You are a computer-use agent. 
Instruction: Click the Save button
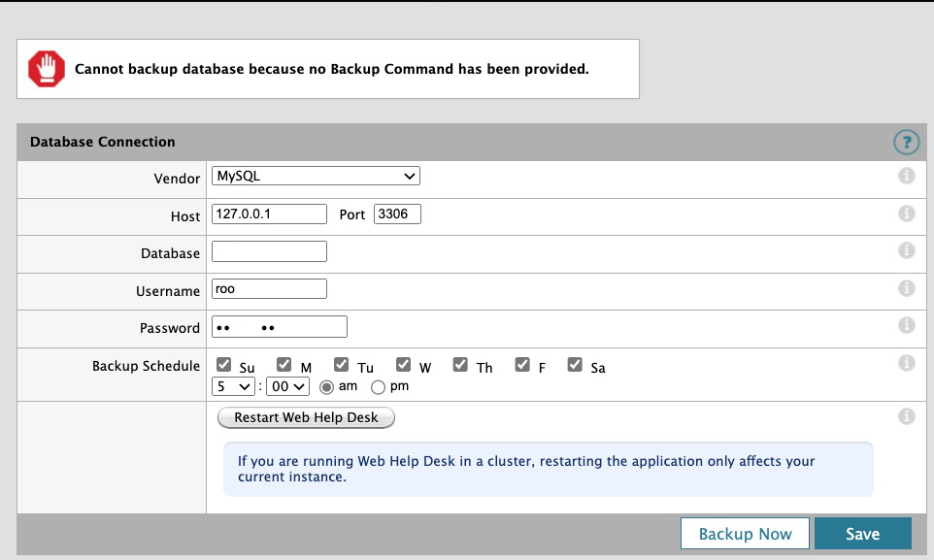(x=862, y=534)
